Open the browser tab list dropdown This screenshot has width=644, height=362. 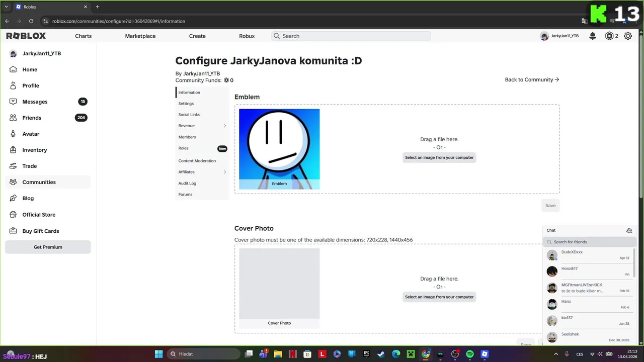tap(7, 7)
